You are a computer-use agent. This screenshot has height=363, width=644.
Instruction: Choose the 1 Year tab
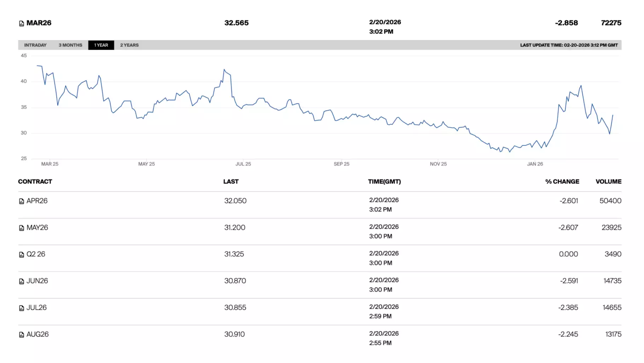(101, 45)
